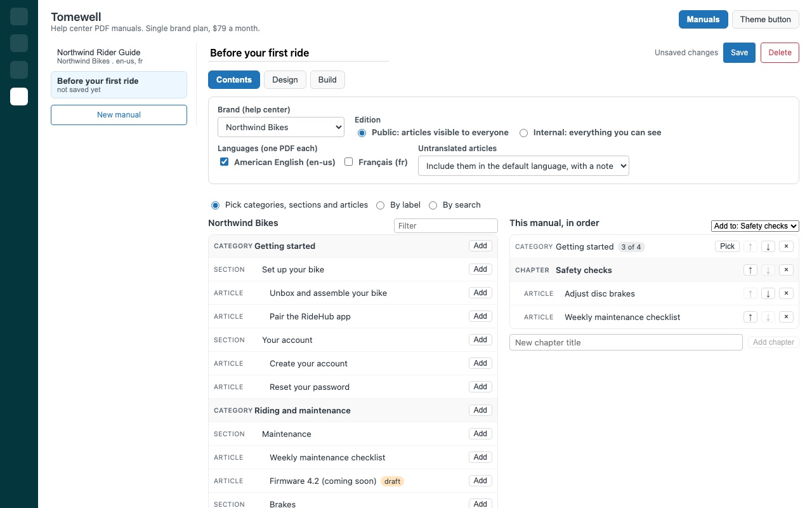This screenshot has height=508, width=812.
Task: Enable Français (fr) language checkbox
Action: pos(348,162)
